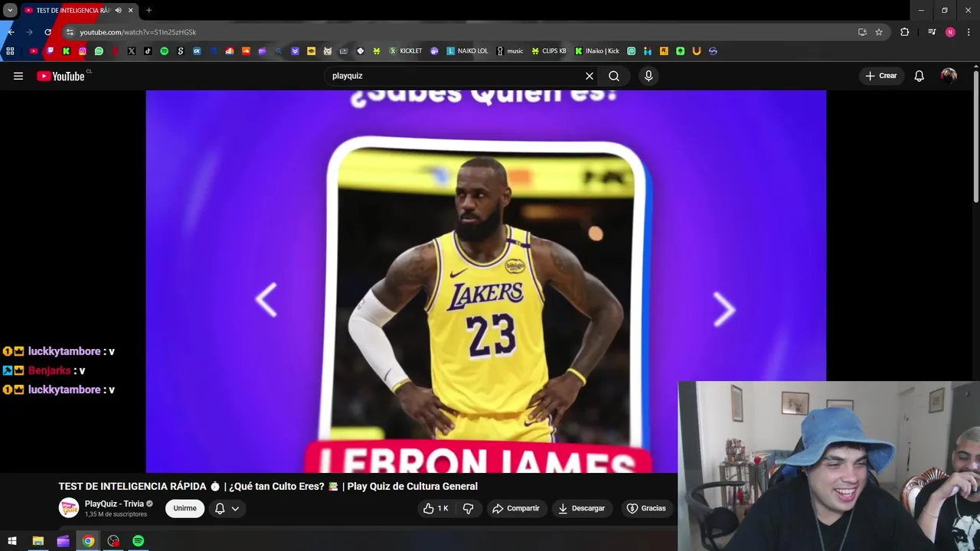Open the PlayQuiz channel avatar
This screenshot has height=551, width=980.
[69, 508]
